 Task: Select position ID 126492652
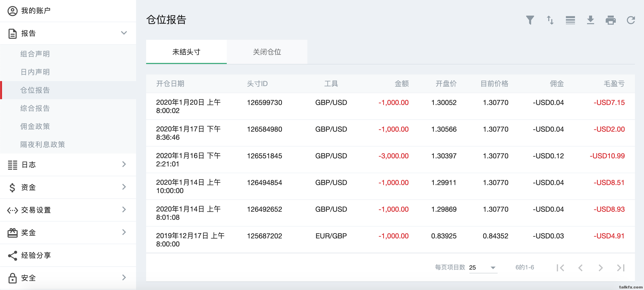pos(264,209)
